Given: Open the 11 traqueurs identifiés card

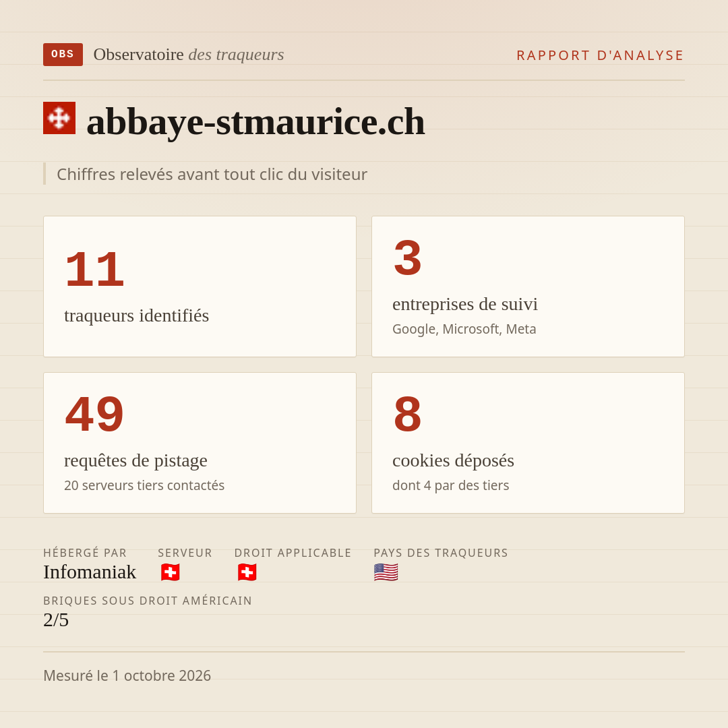Looking at the screenshot, I should click(200, 286).
